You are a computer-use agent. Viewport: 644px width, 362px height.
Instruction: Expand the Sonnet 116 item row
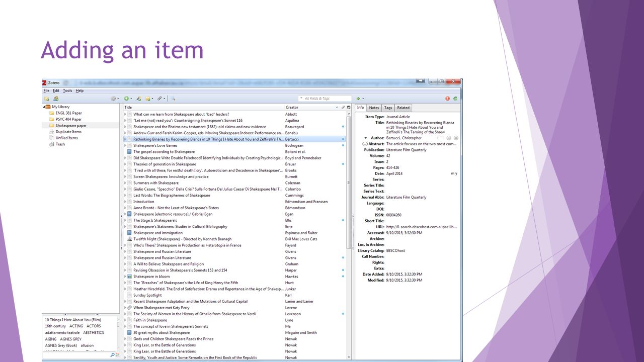(x=125, y=121)
